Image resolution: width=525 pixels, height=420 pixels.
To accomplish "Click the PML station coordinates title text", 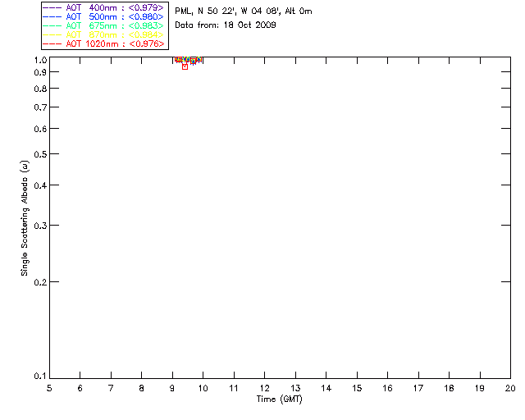I will (x=244, y=11).
